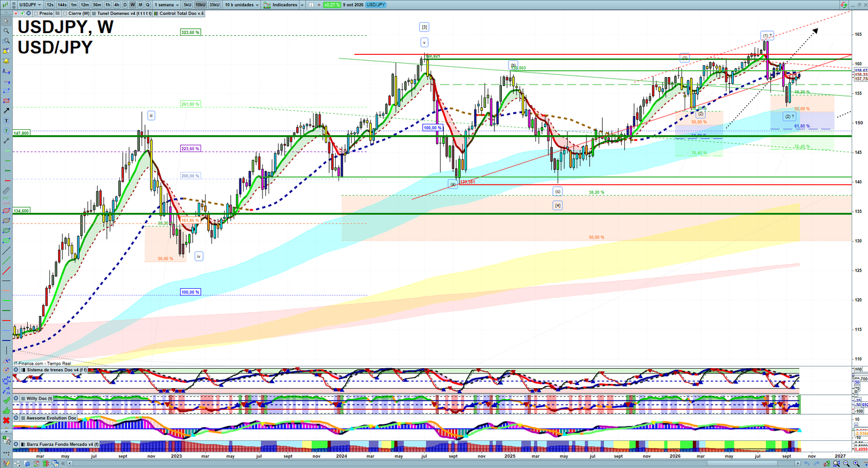868x468 pixels.
Task: Select the segment line tool
Action: 7,141
